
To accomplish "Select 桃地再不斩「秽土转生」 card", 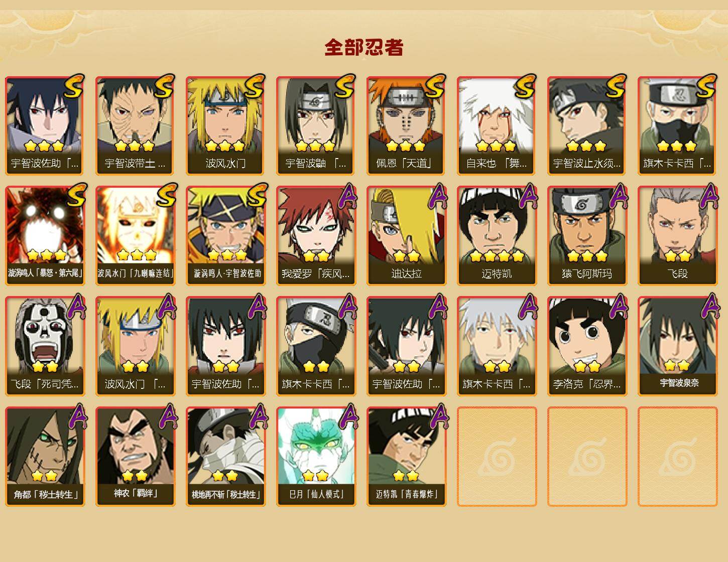I will pyautogui.click(x=225, y=457).
